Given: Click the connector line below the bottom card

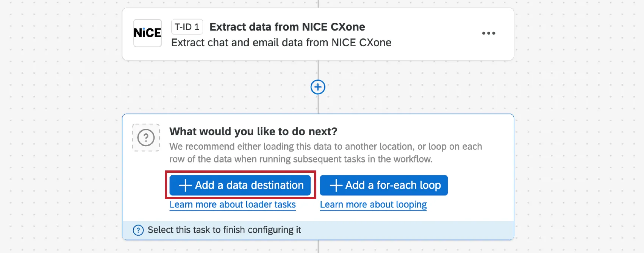Looking at the screenshot, I should coord(318,247).
